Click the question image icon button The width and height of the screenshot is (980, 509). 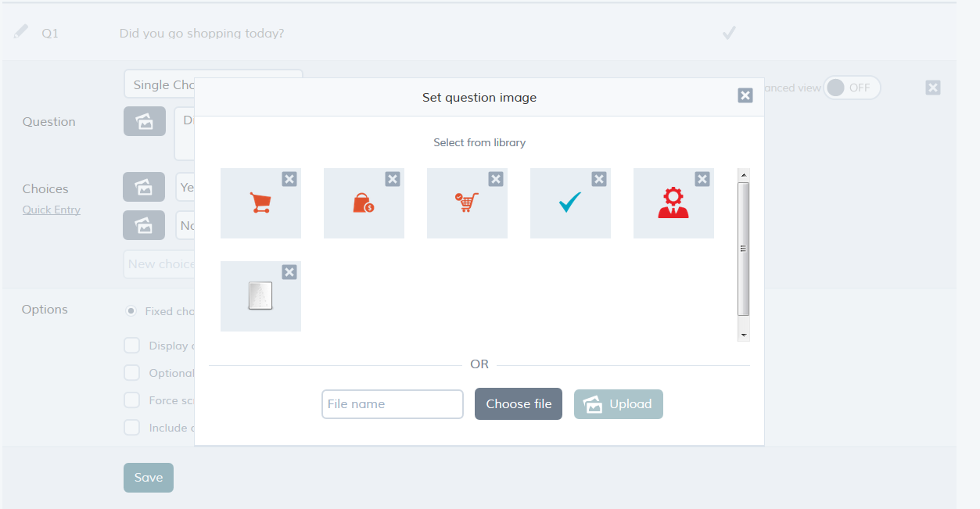click(x=145, y=121)
